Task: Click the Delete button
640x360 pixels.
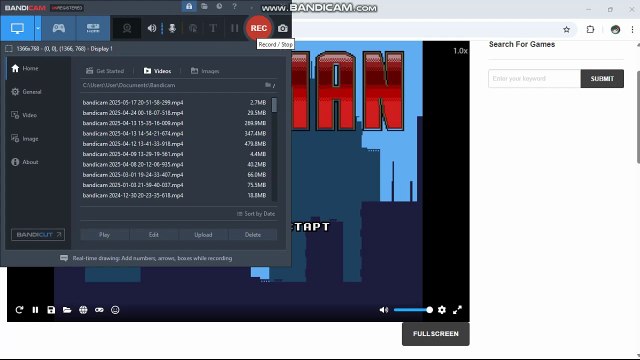Action: coord(253,235)
